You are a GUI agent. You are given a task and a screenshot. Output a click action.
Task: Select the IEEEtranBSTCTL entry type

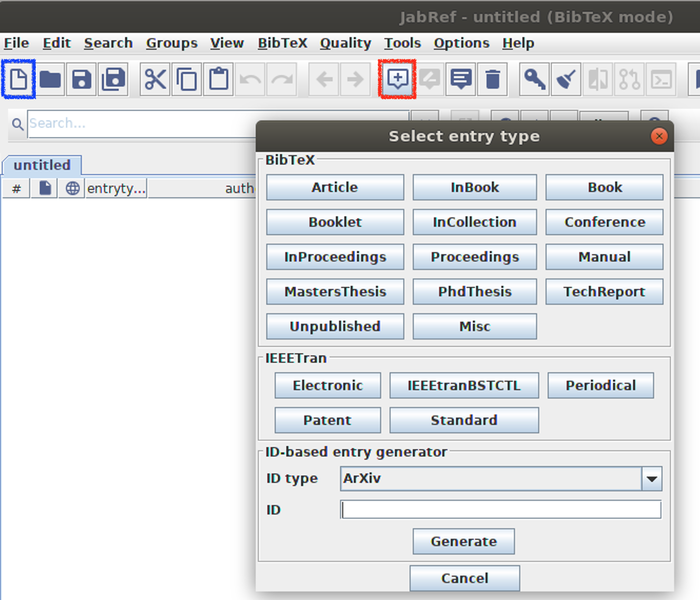point(464,385)
